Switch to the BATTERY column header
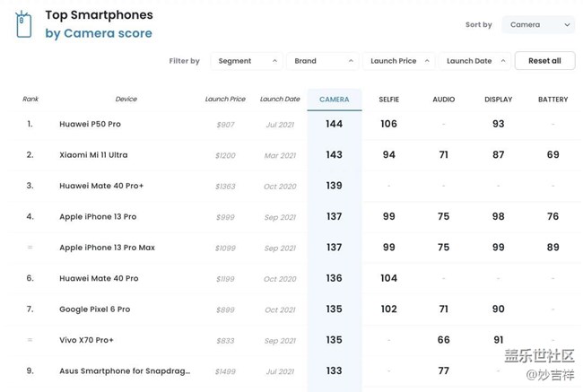This screenshot has width=583, height=392. click(x=553, y=99)
